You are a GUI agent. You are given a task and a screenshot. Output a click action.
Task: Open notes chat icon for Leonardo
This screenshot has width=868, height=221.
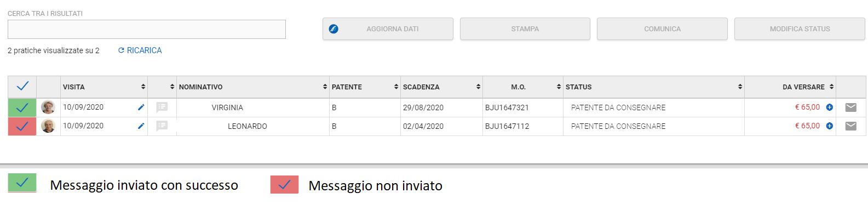[162, 126]
